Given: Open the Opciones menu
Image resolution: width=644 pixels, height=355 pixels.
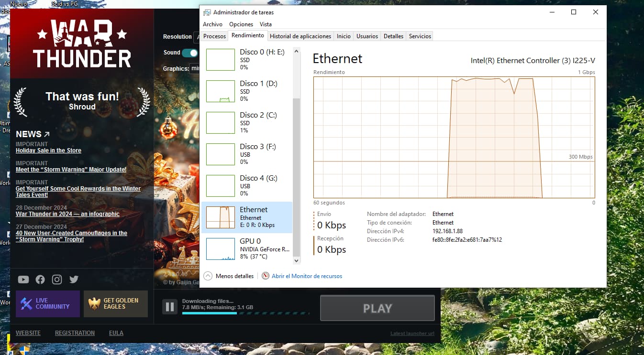Looking at the screenshot, I should pyautogui.click(x=241, y=24).
